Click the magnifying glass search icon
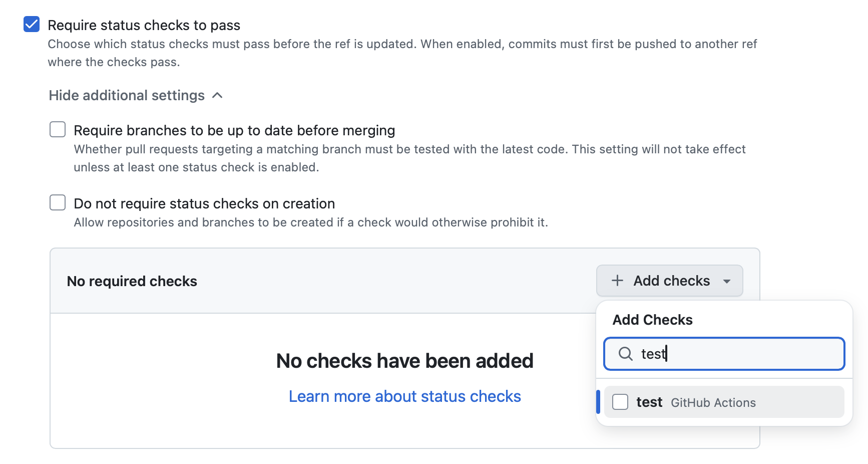868x464 pixels. click(x=626, y=354)
